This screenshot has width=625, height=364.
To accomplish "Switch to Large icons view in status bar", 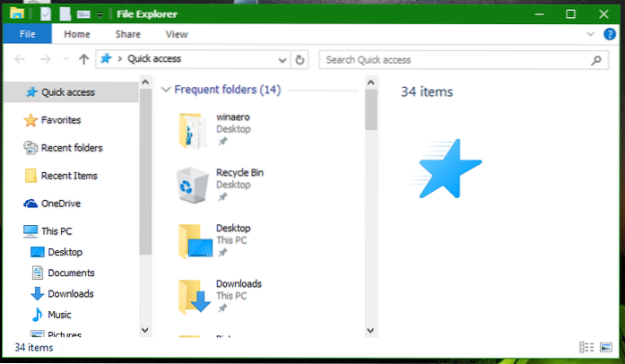I will (606, 347).
